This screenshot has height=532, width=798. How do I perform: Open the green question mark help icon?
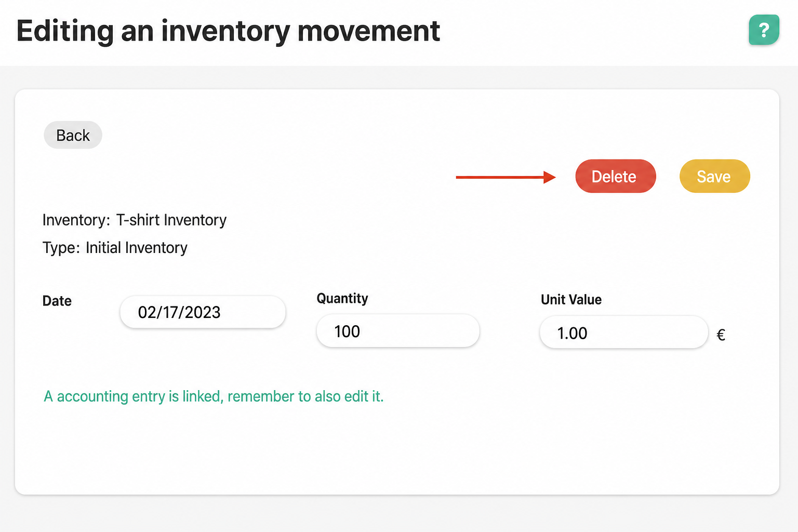pyautogui.click(x=764, y=30)
